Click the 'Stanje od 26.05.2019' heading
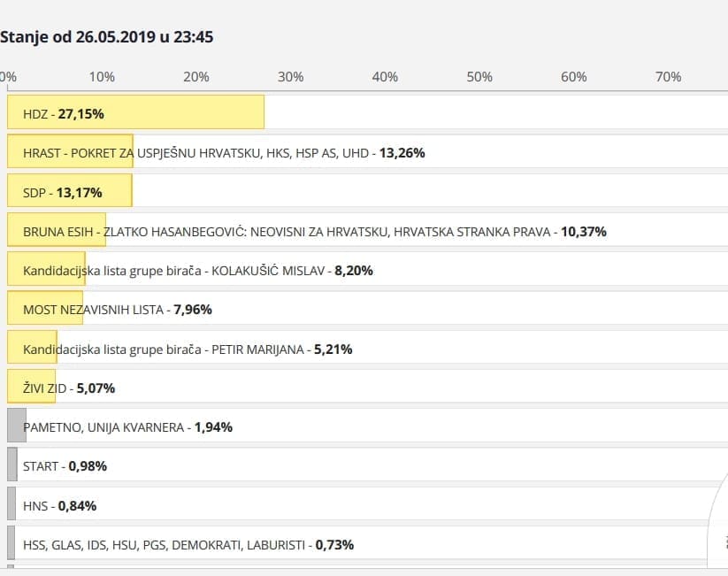Screen dimensions: 728x576 click(106, 37)
